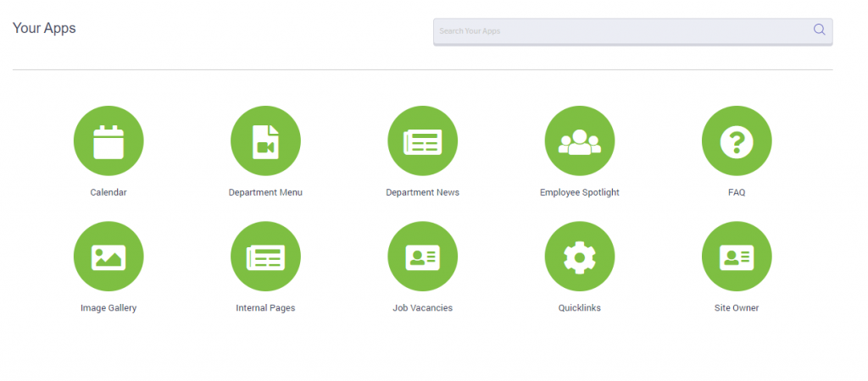Click the Employee Spotlight text label

[x=579, y=192]
